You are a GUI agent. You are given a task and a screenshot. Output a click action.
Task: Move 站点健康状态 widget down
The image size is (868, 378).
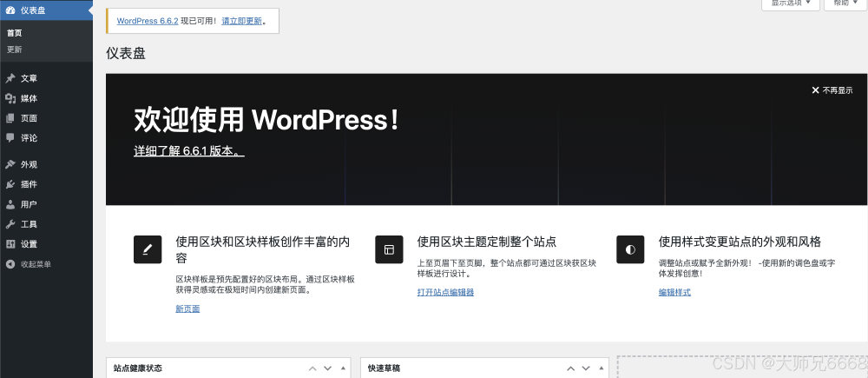coord(327,368)
